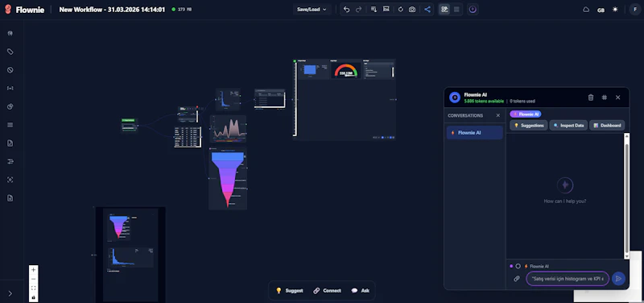Click the sort-list-down toolbar icon
This screenshot has height=303, width=644.
(x=374, y=10)
